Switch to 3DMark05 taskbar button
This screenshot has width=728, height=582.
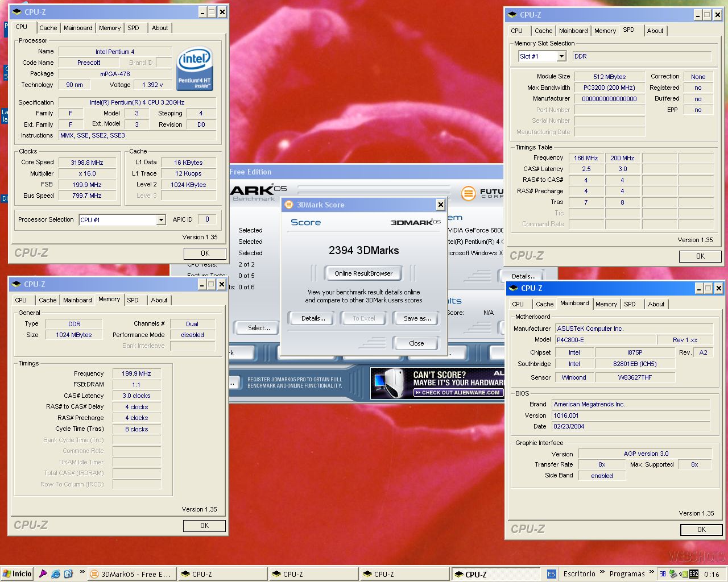pyautogui.click(x=131, y=574)
